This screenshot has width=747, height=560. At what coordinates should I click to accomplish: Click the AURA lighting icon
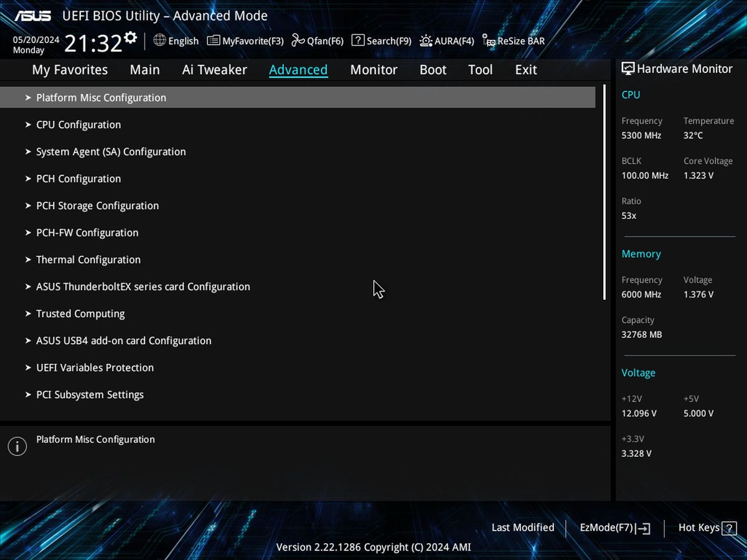[x=426, y=40]
